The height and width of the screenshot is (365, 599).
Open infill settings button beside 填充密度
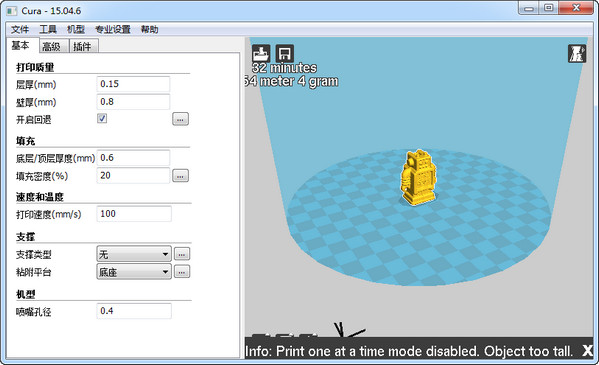point(180,176)
